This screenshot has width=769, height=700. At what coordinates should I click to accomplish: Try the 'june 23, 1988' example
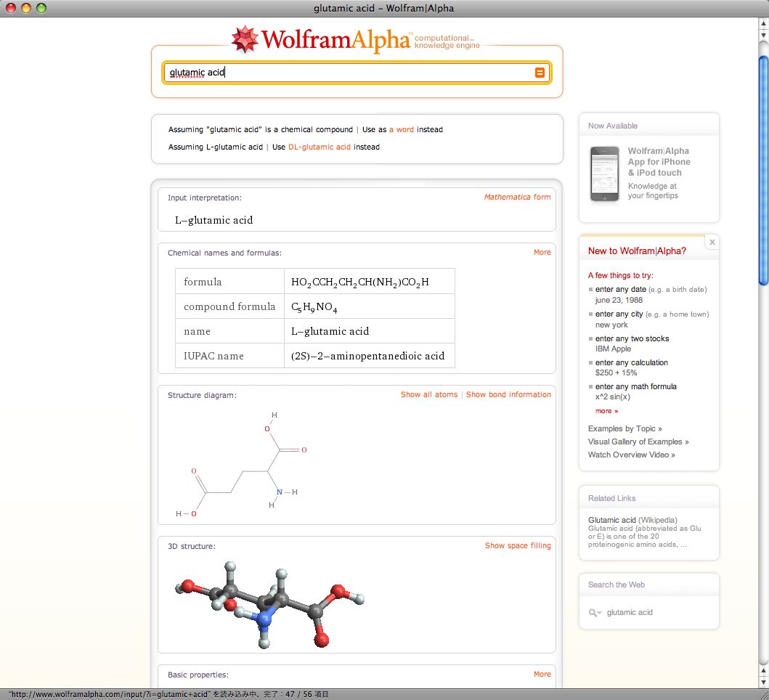click(619, 300)
